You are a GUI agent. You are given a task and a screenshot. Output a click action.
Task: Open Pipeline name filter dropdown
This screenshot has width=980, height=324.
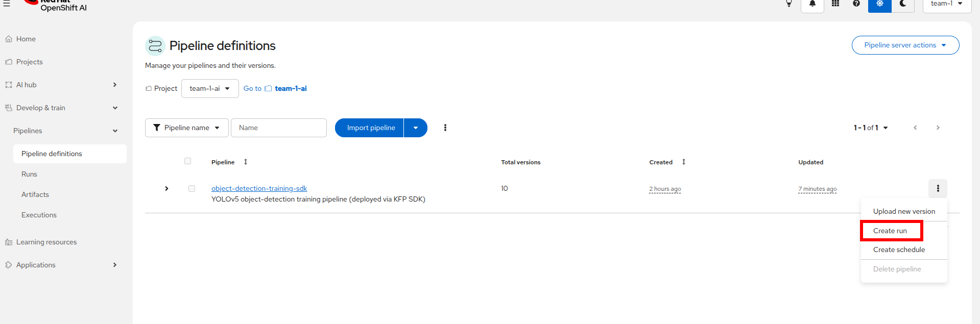(x=186, y=128)
